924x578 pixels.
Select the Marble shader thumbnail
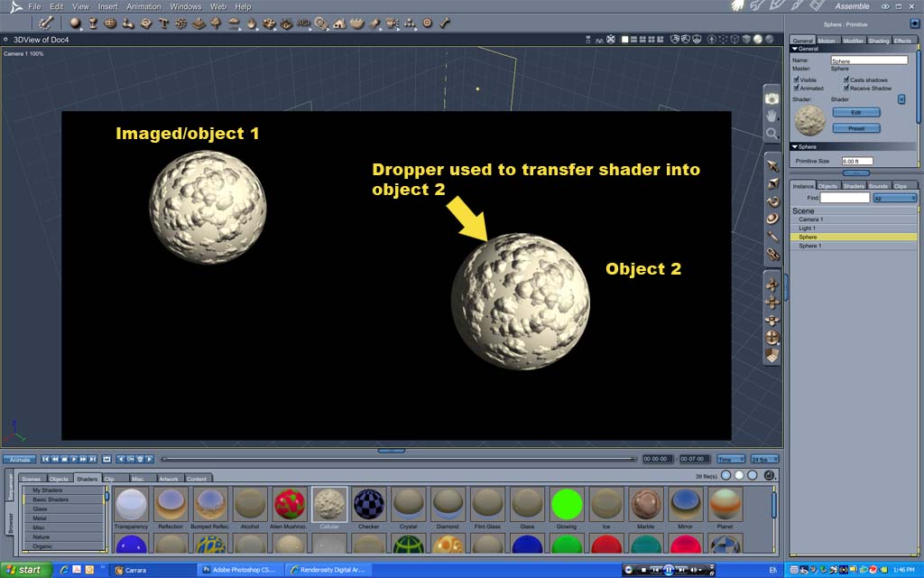pos(645,504)
